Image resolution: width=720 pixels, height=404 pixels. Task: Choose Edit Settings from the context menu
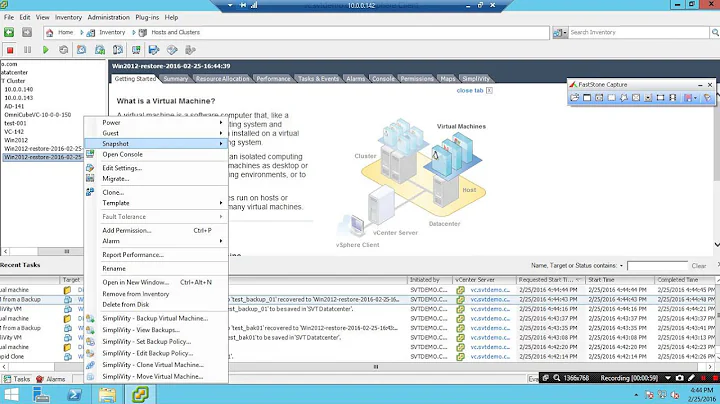tap(122, 168)
